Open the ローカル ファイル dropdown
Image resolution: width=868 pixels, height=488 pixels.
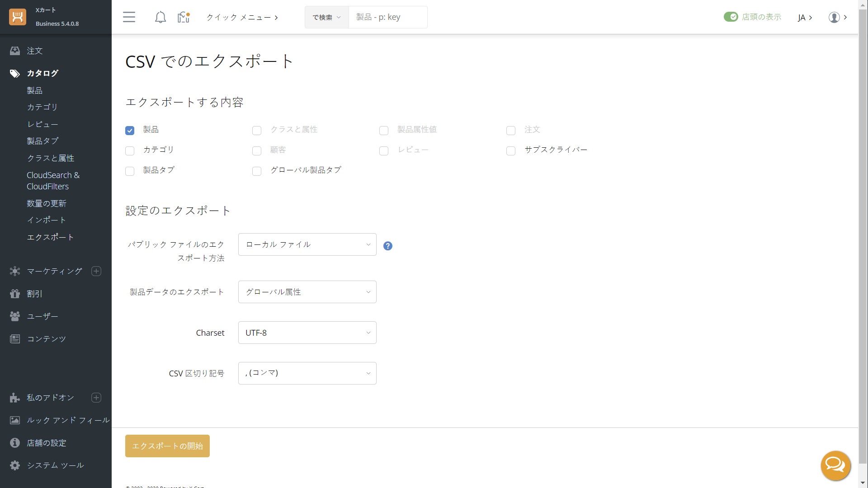tap(307, 244)
